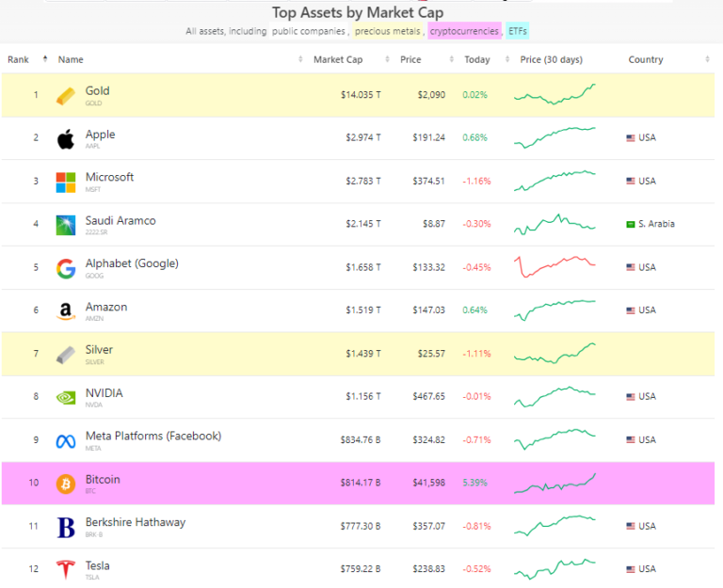Open the Berkshire Hathaway link
This screenshot has width=723, height=588.
tap(136, 522)
